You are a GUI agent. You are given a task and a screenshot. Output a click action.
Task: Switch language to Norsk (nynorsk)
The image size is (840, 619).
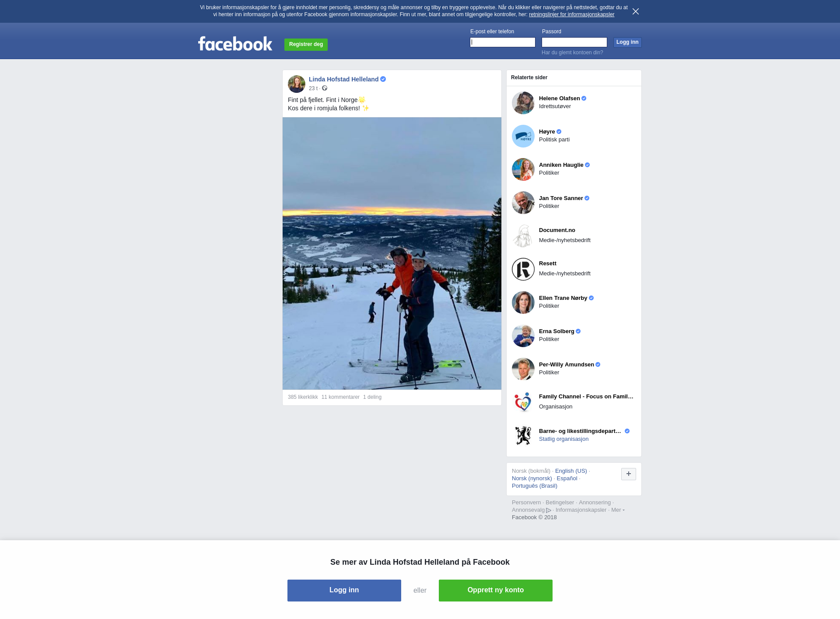(x=532, y=478)
